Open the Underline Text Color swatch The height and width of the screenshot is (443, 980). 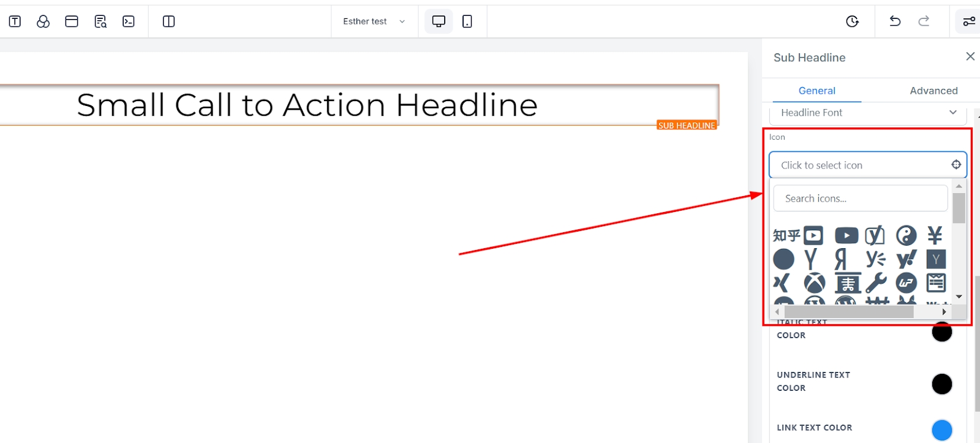point(942,384)
